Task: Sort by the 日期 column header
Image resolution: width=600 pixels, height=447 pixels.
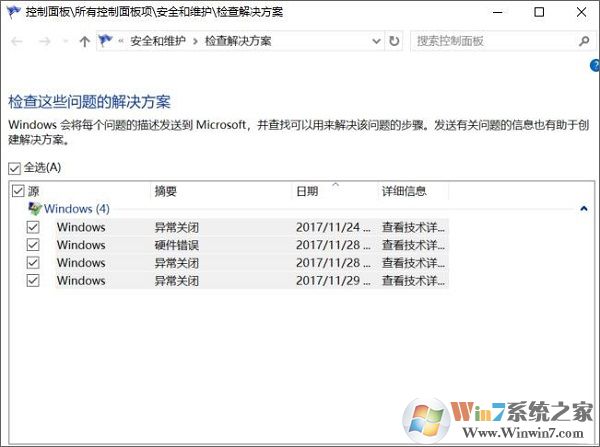Action: click(x=307, y=191)
